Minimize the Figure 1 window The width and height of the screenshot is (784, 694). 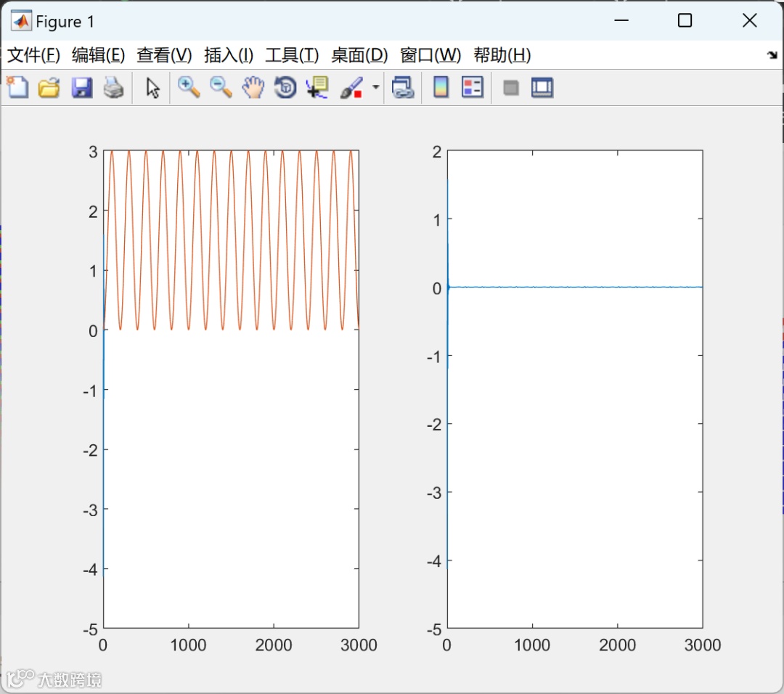click(x=621, y=20)
